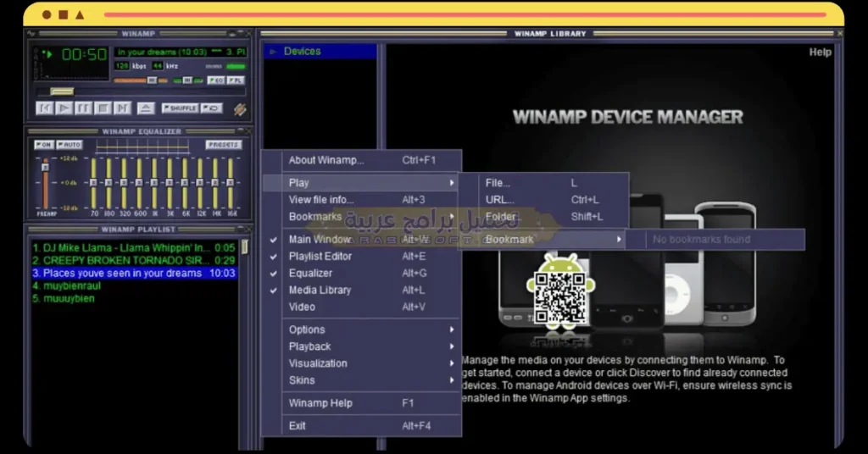Click the balance slider in the main window

pyautogui.click(x=188, y=80)
